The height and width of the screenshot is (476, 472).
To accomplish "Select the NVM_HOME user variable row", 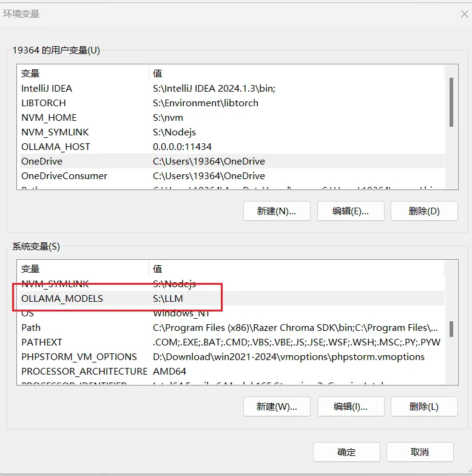I will click(49, 118).
